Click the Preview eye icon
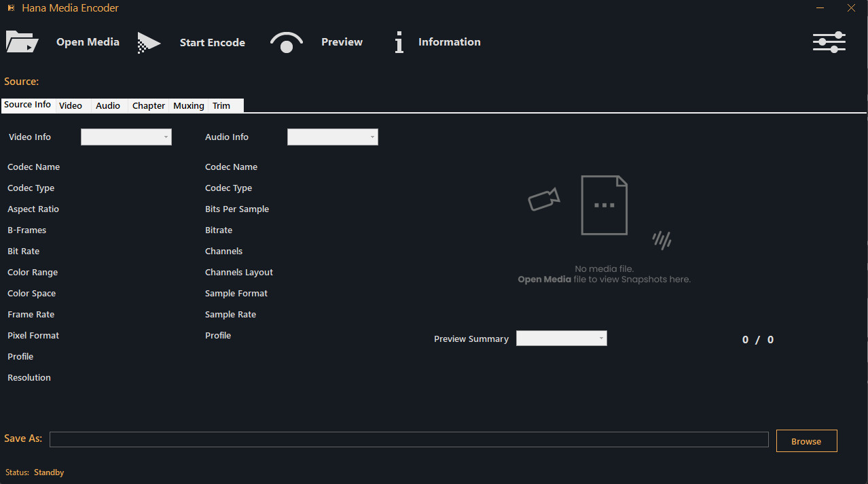Screen dimensions: 868x484 287,42
